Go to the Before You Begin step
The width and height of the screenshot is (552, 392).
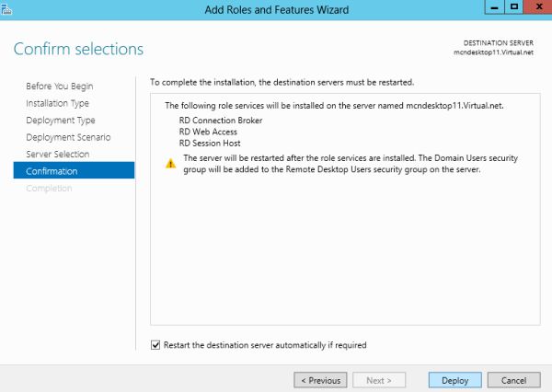(x=60, y=86)
